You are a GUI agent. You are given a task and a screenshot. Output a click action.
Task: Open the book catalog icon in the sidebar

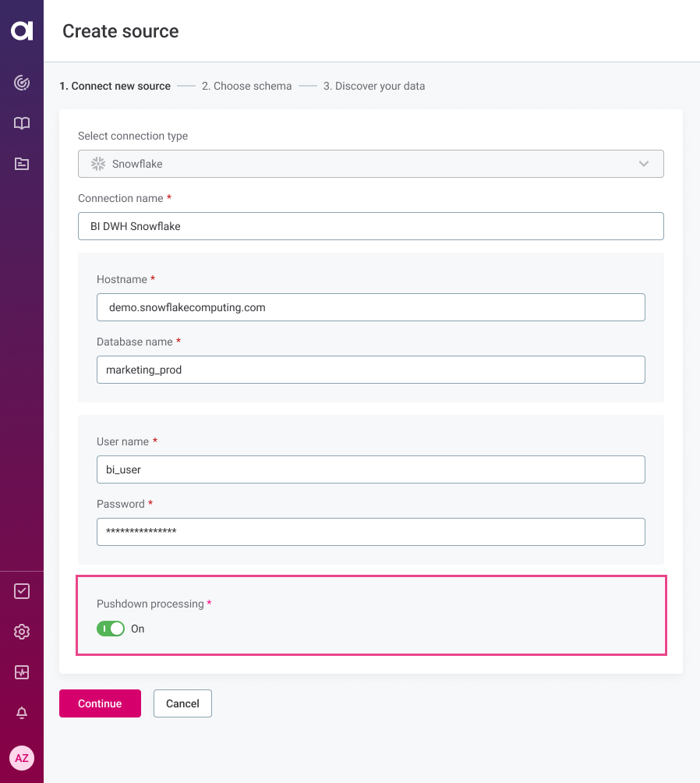[x=22, y=123]
